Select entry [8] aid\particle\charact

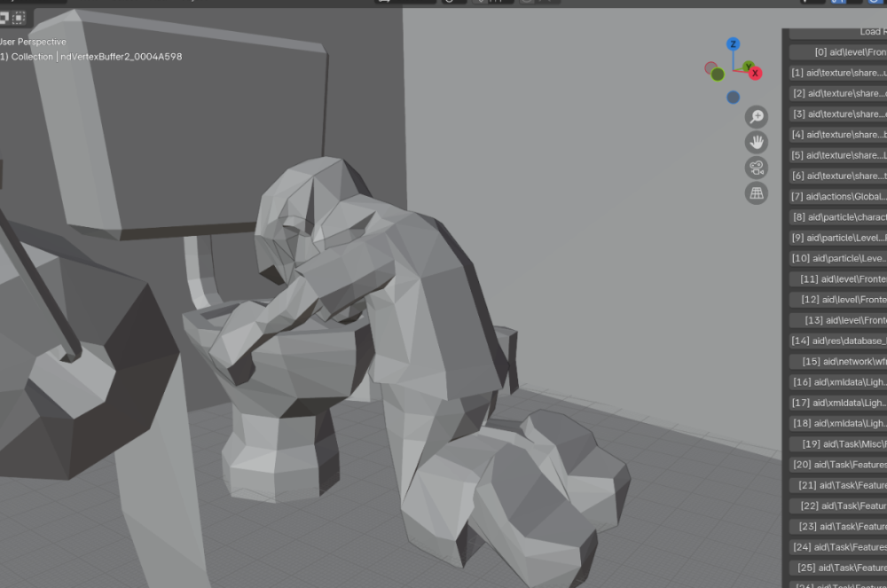[837, 217]
